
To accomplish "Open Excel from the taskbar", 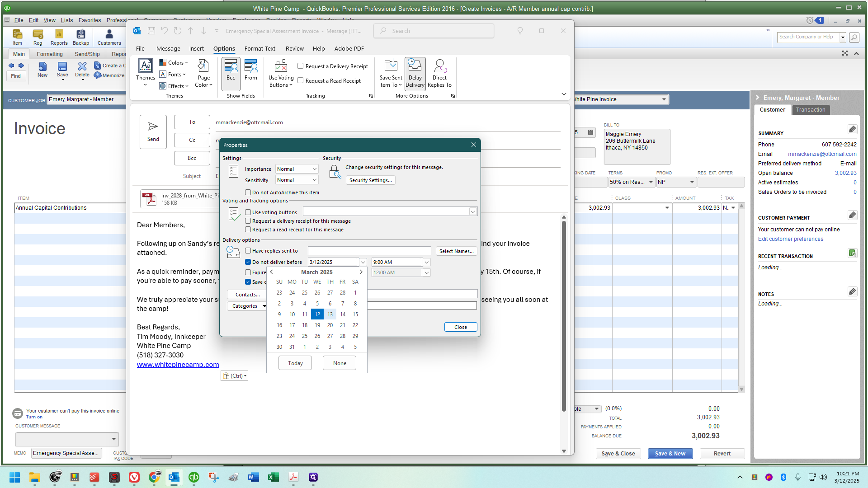I will pos(273,477).
